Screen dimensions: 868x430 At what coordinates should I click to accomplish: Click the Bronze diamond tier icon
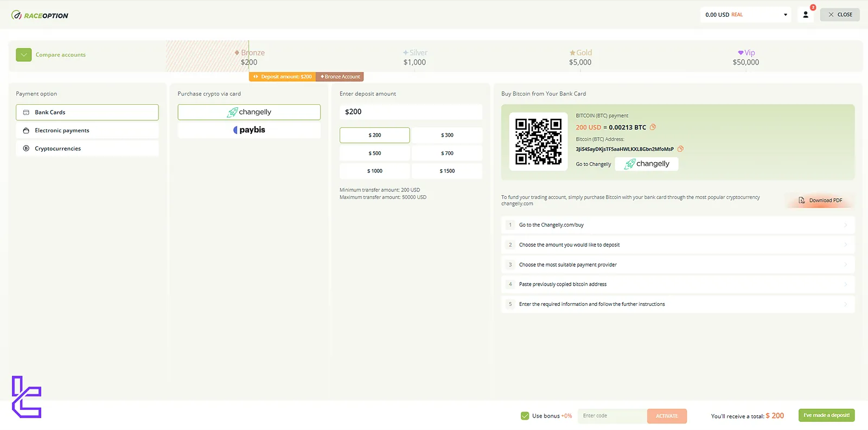pyautogui.click(x=237, y=53)
